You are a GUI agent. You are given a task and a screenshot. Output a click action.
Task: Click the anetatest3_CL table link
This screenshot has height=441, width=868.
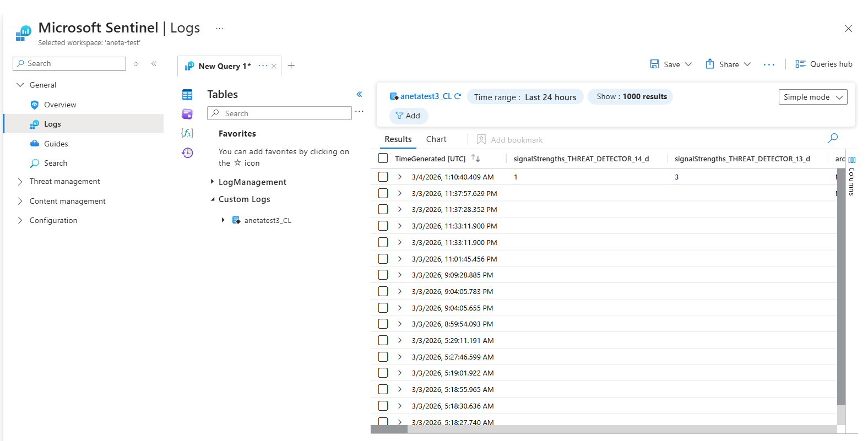point(426,96)
